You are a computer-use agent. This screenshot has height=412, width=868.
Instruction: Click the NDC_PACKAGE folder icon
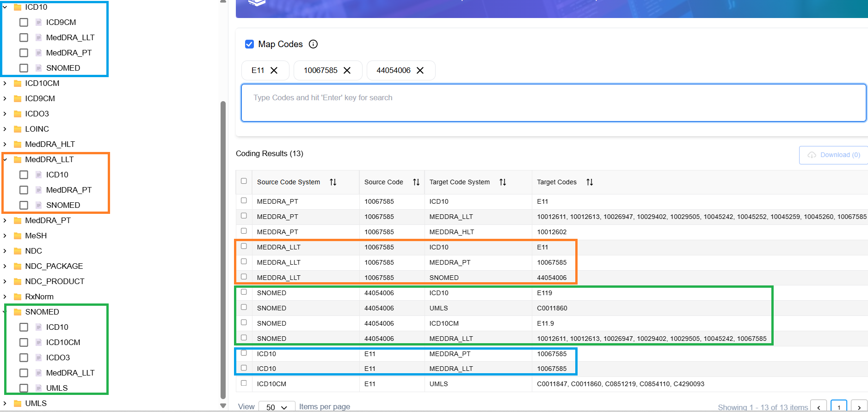(18, 266)
